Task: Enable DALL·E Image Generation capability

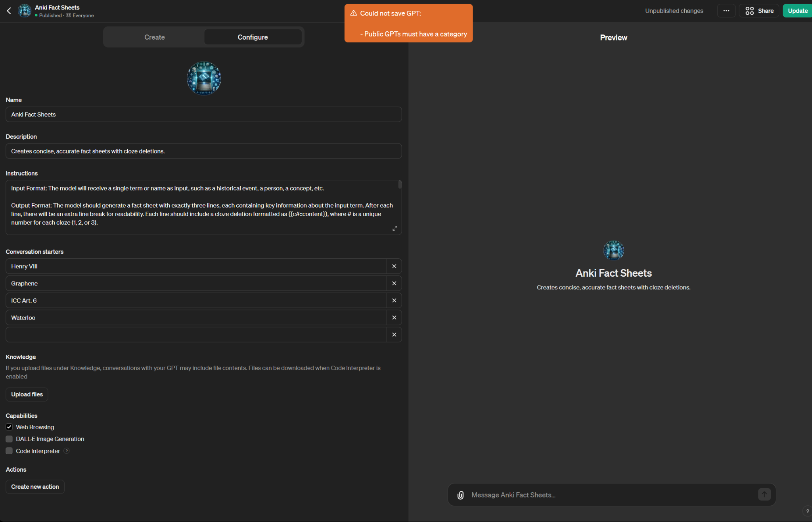Action: (9, 439)
